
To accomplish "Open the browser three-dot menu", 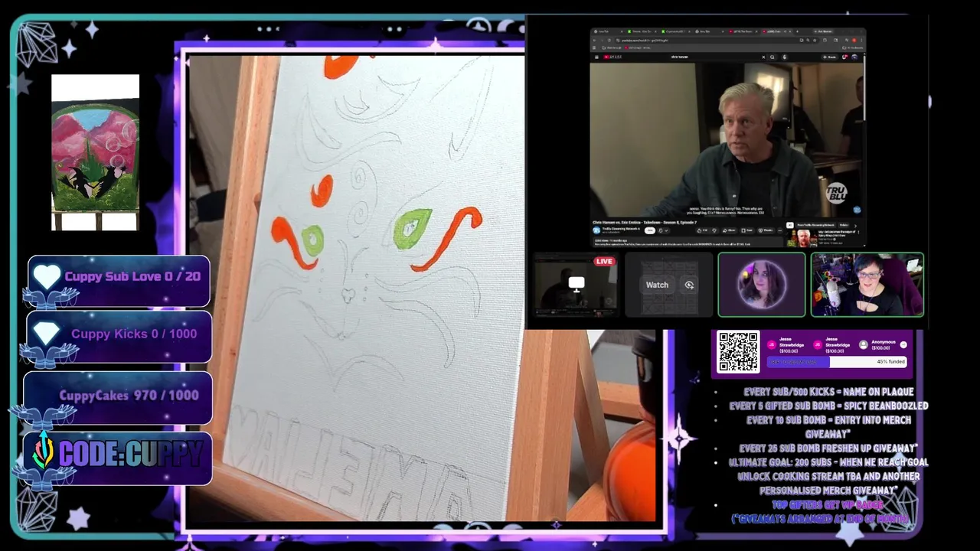I will coord(862,41).
